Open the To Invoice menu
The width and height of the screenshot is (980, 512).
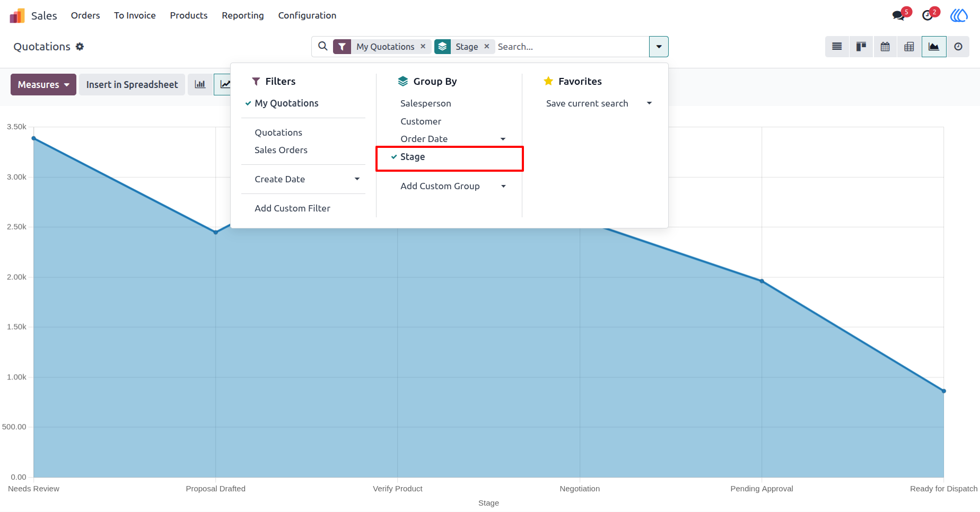135,15
